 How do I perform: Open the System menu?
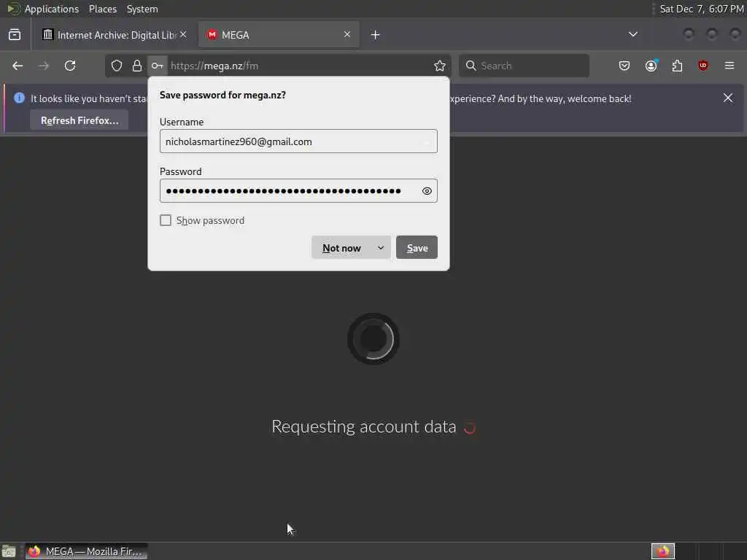coord(142,9)
